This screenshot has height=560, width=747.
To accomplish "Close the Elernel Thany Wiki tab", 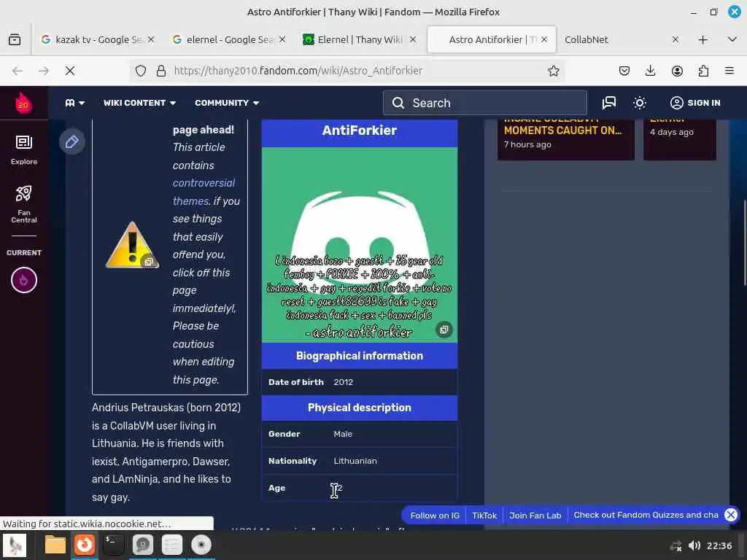I will 413,39.
